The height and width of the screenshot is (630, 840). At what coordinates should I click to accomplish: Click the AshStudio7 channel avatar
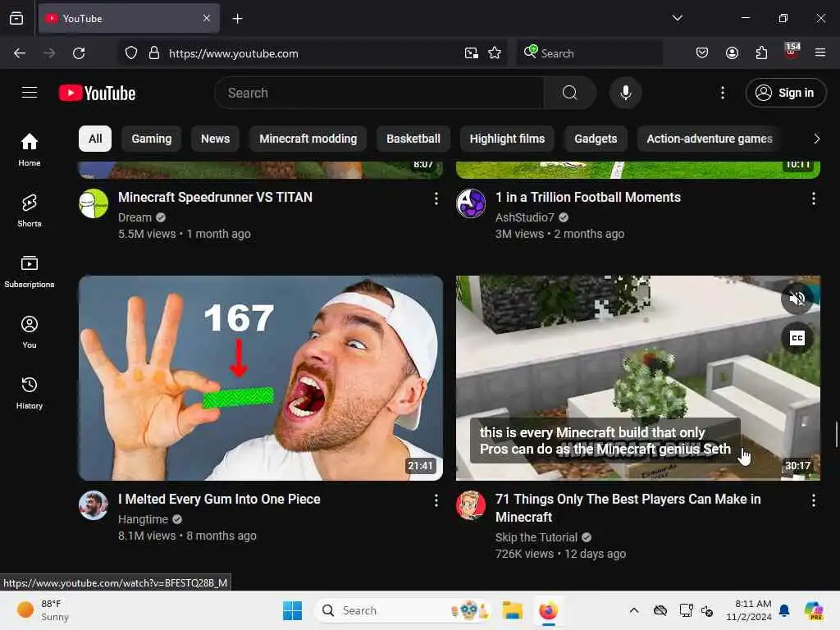point(471,203)
